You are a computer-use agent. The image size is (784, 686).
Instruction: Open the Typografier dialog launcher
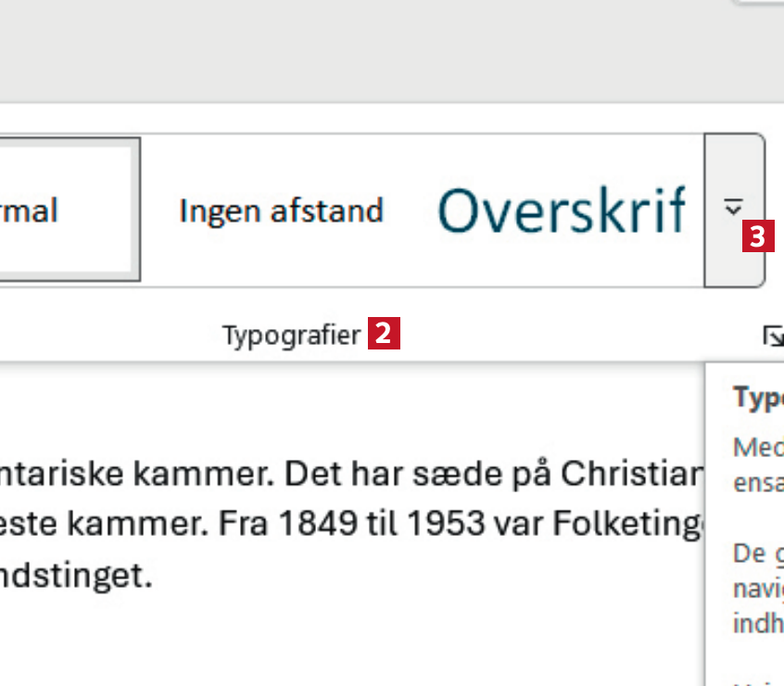pos(773,336)
